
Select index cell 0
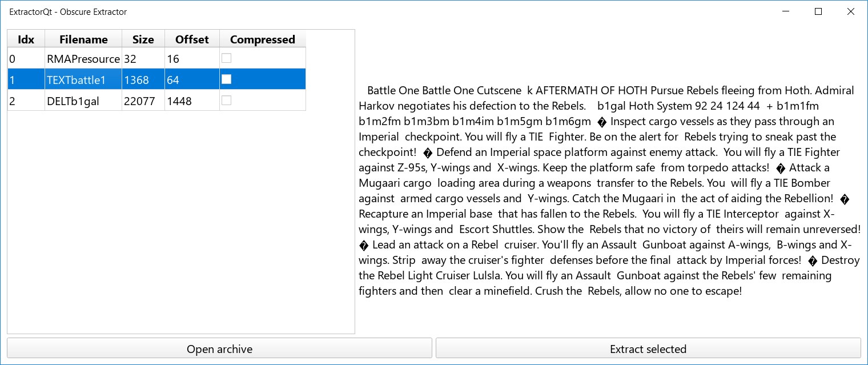tap(26, 58)
